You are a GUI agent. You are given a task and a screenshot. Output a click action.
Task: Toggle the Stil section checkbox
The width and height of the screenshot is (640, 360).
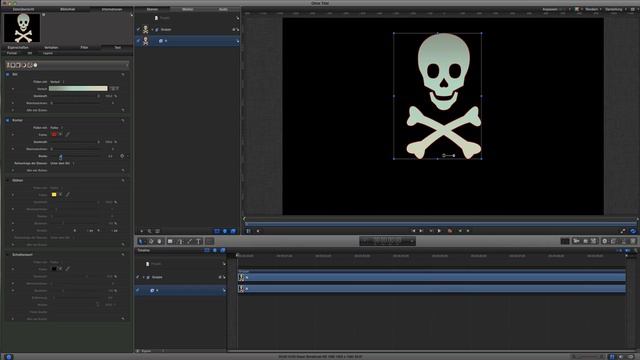coord(7,75)
